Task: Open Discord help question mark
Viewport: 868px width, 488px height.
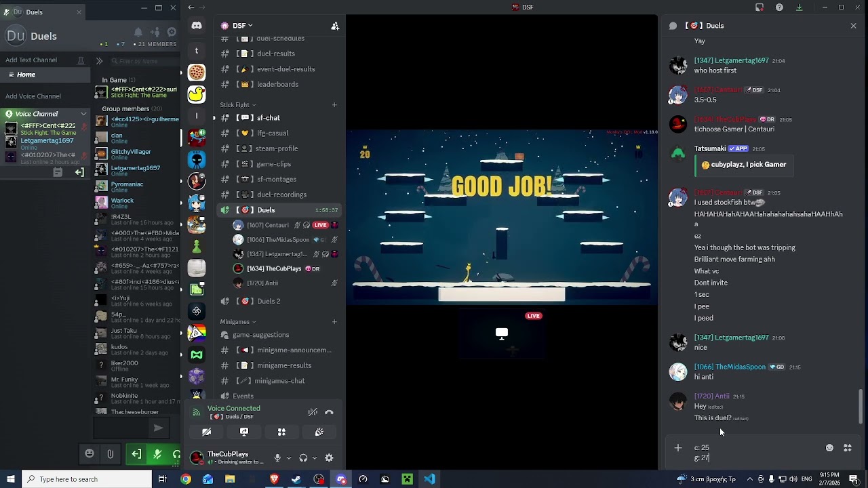Action: (779, 7)
